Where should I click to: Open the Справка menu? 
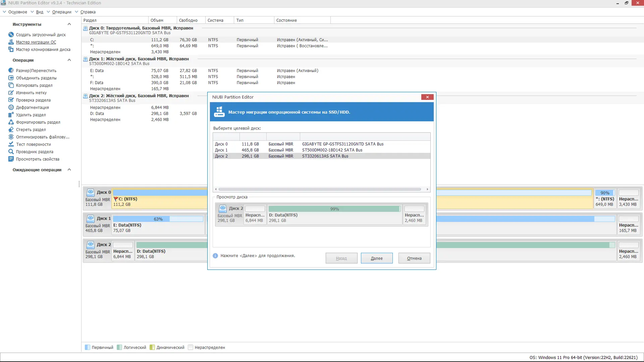tap(88, 12)
